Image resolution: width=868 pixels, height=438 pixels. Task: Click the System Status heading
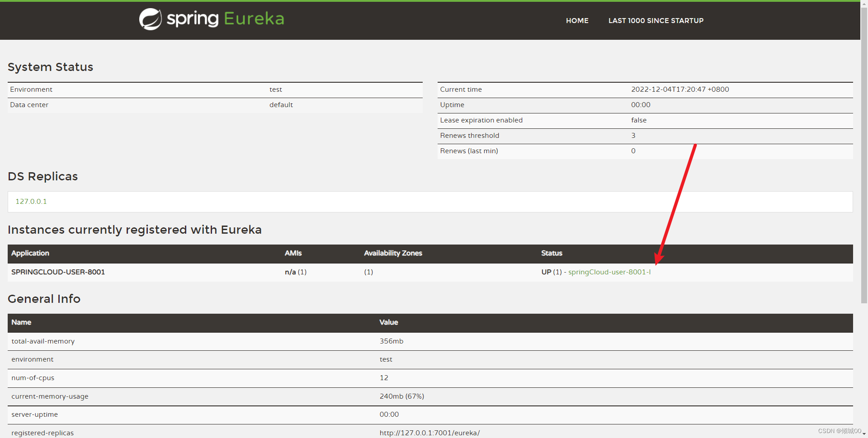[50, 67]
